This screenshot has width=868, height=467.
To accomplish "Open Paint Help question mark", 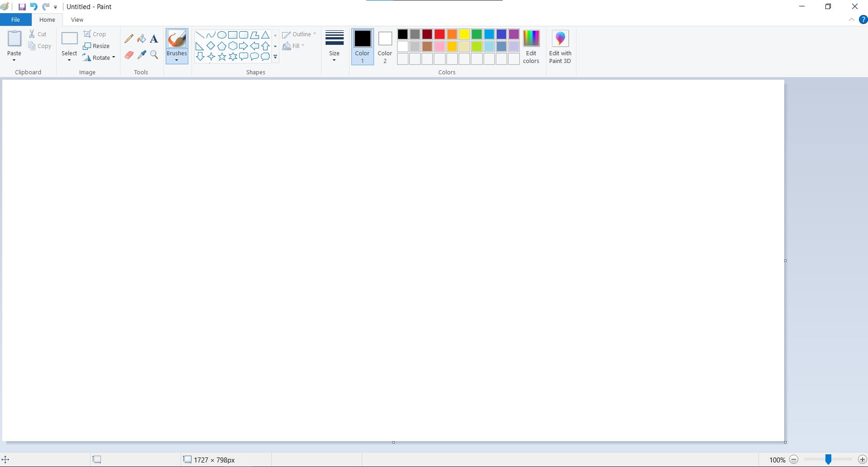I will 863,20.
